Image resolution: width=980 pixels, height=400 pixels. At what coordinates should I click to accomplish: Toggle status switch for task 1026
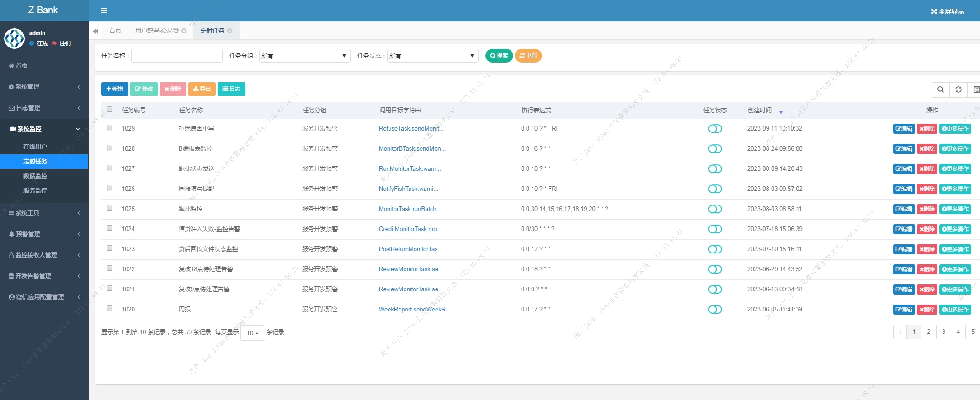715,189
